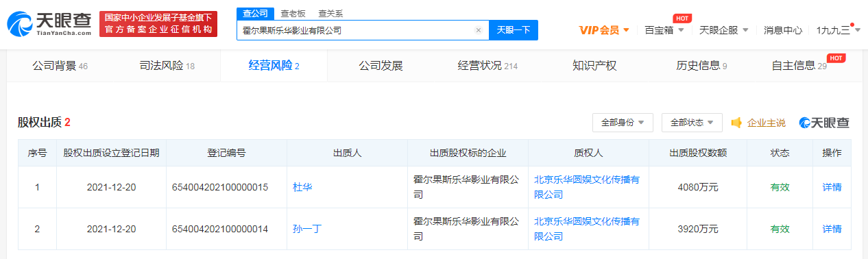Image resolution: width=868 pixels, height=259 pixels.
Task: Select the 司法风险 tab
Action: (x=167, y=66)
